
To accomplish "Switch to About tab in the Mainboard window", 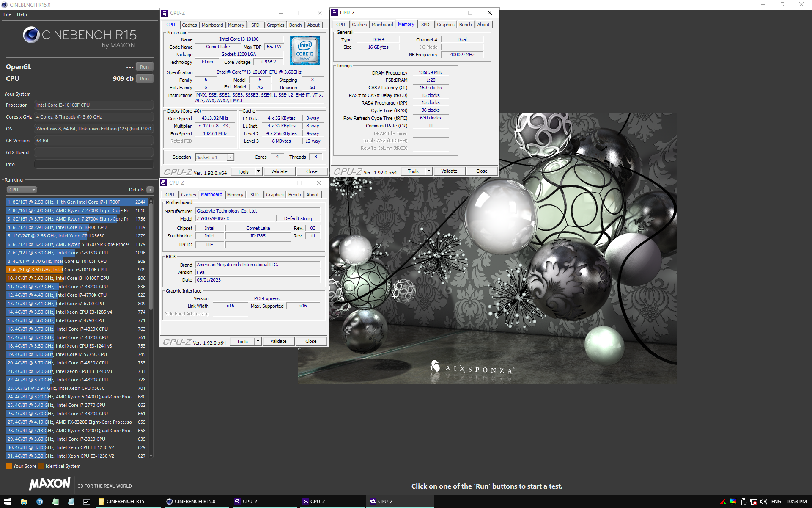I will (313, 195).
